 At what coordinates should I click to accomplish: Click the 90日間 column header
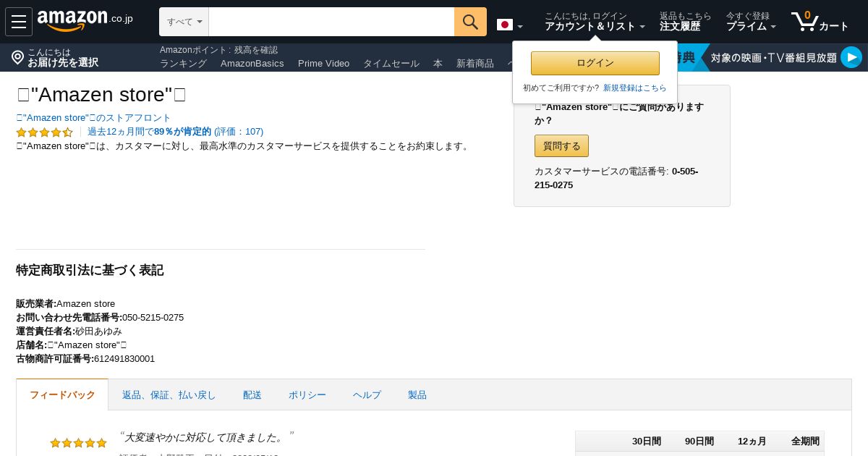tap(699, 441)
